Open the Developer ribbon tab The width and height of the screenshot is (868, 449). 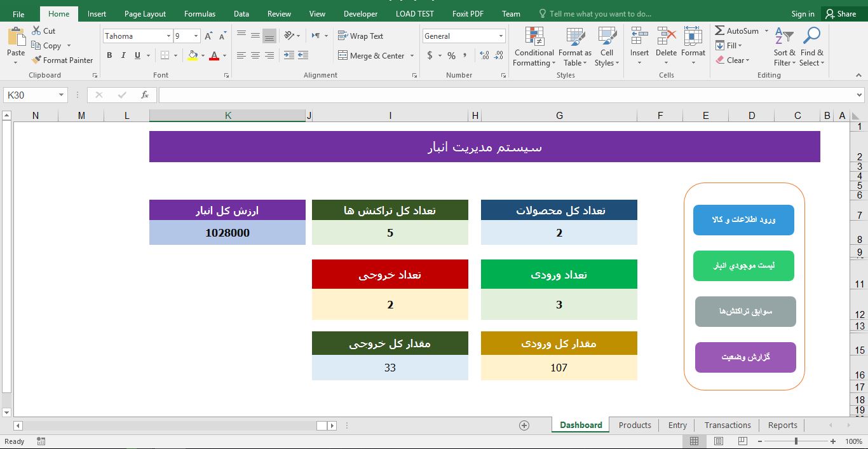point(360,13)
